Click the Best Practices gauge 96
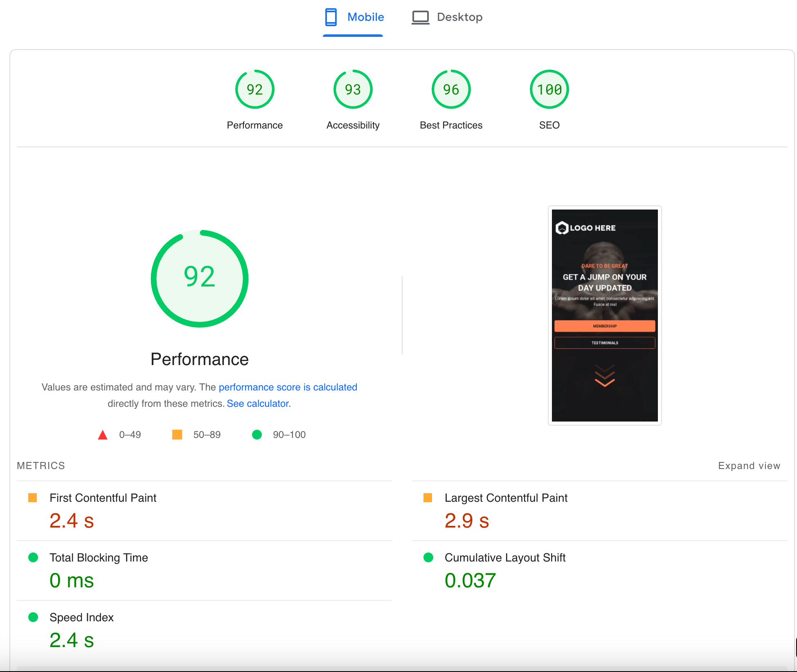This screenshot has width=797, height=672. (451, 89)
